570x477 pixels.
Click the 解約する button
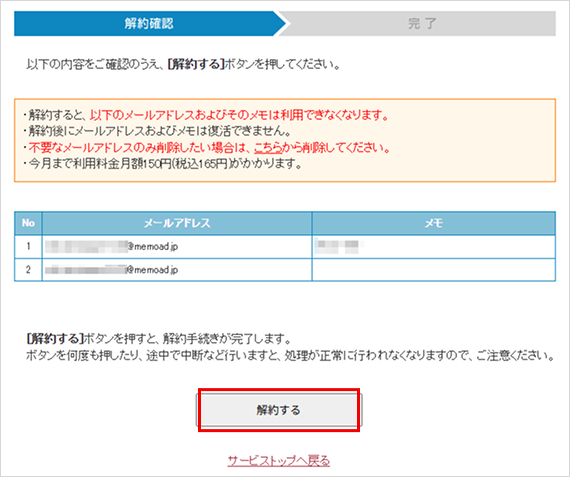click(x=279, y=410)
